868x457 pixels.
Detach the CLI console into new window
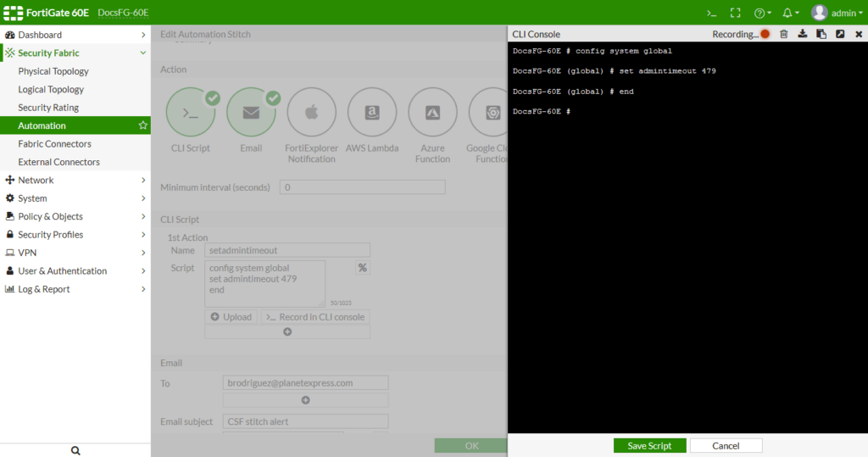coord(840,34)
